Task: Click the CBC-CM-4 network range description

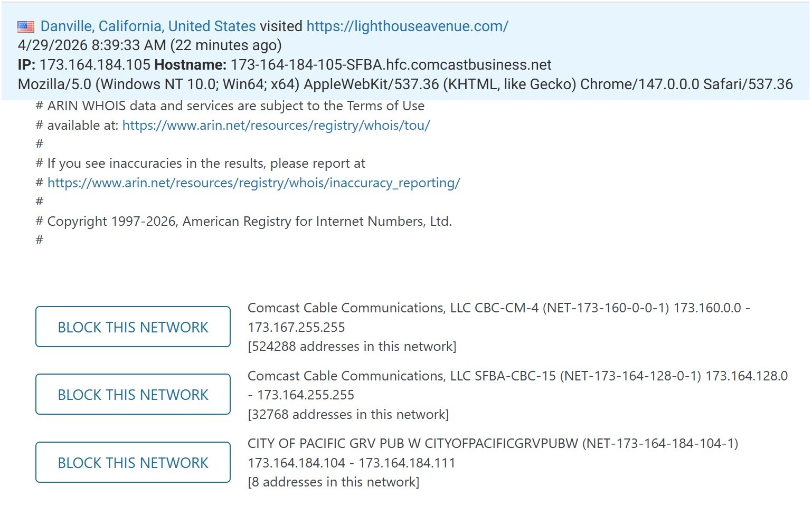Action: [498, 308]
